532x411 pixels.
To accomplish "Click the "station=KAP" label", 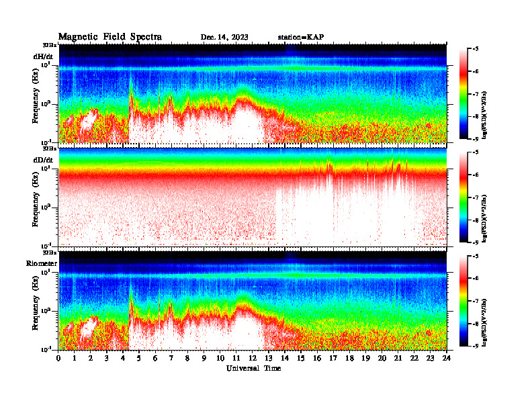I will [301, 37].
